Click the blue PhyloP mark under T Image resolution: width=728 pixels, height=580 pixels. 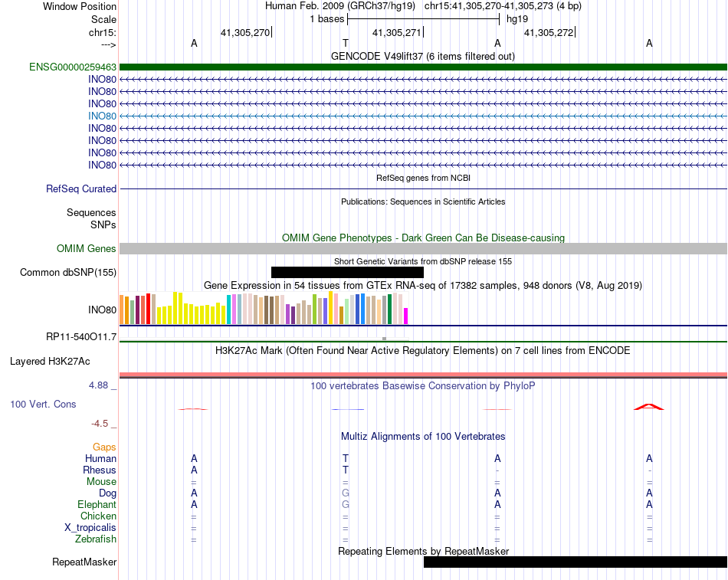click(348, 409)
